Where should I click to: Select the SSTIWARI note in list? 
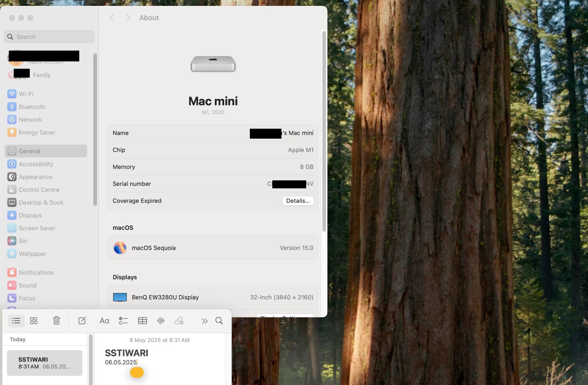tap(44, 363)
